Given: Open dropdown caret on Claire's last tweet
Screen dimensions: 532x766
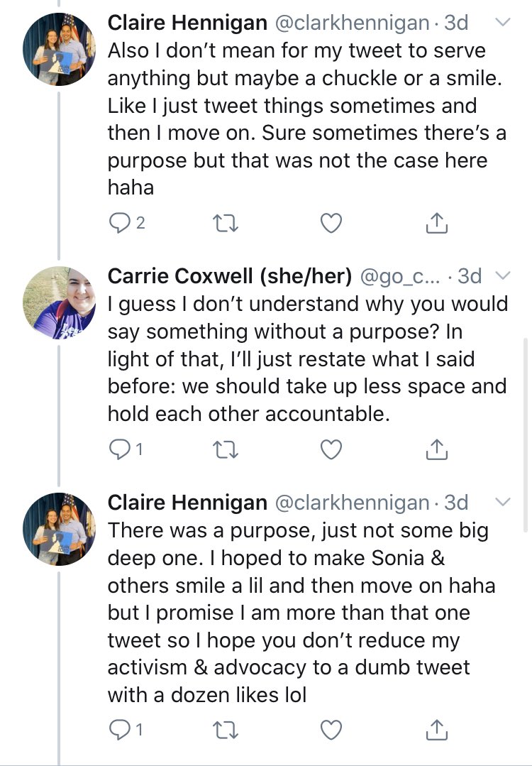Looking at the screenshot, I should 502,503.
